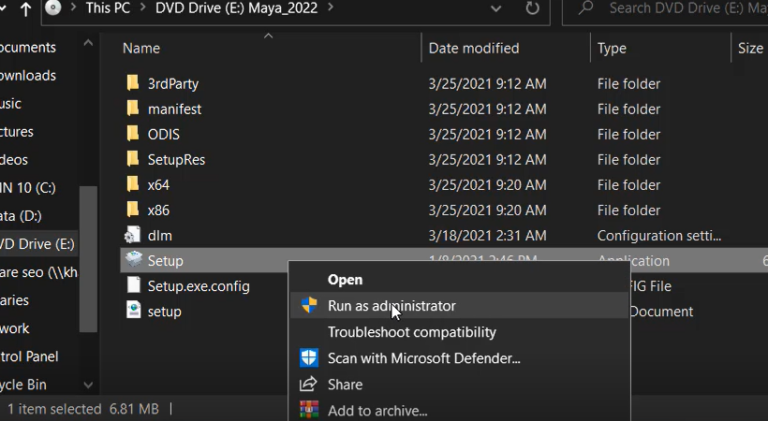The image size is (768, 421).
Task: Click Open in the context menu
Action: tap(345, 280)
